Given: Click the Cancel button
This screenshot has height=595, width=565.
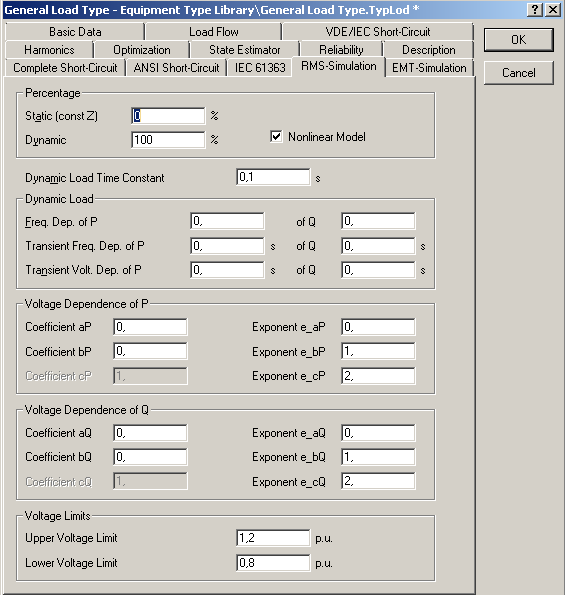Looking at the screenshot, I should 518,72.
